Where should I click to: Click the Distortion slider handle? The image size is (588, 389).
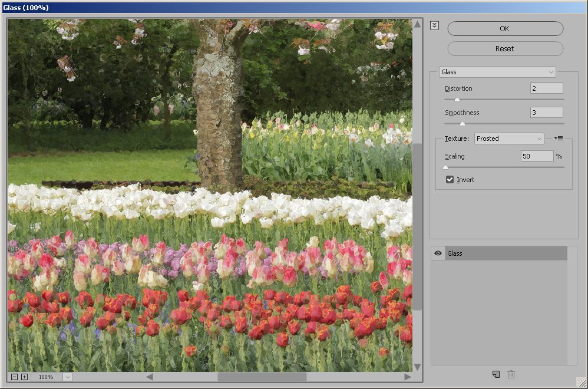pyautogui.click(x=457, y=100)
